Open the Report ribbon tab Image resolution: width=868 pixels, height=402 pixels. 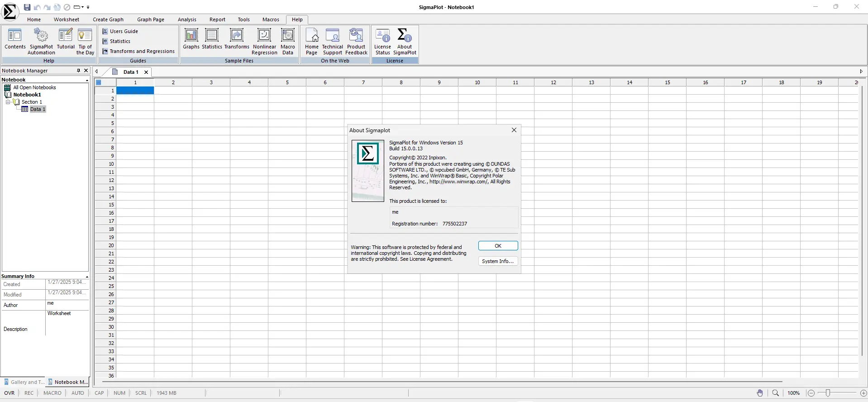click(x=217, y=19)
